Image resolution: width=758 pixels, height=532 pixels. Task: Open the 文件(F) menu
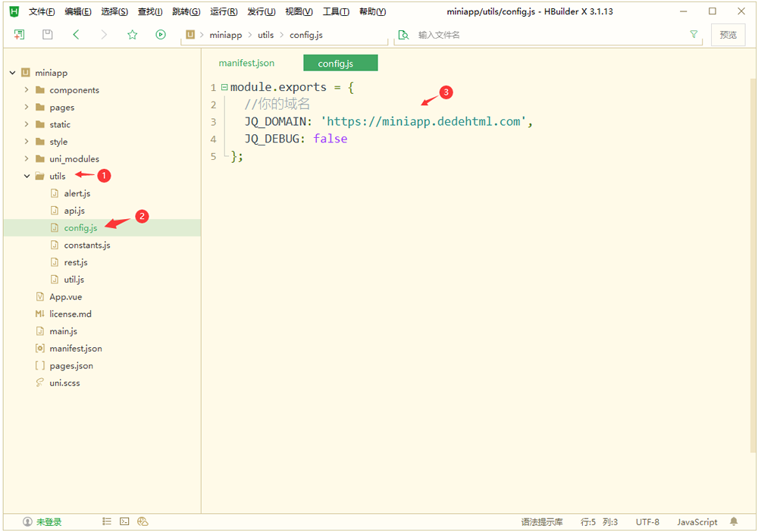pos(42,12)
